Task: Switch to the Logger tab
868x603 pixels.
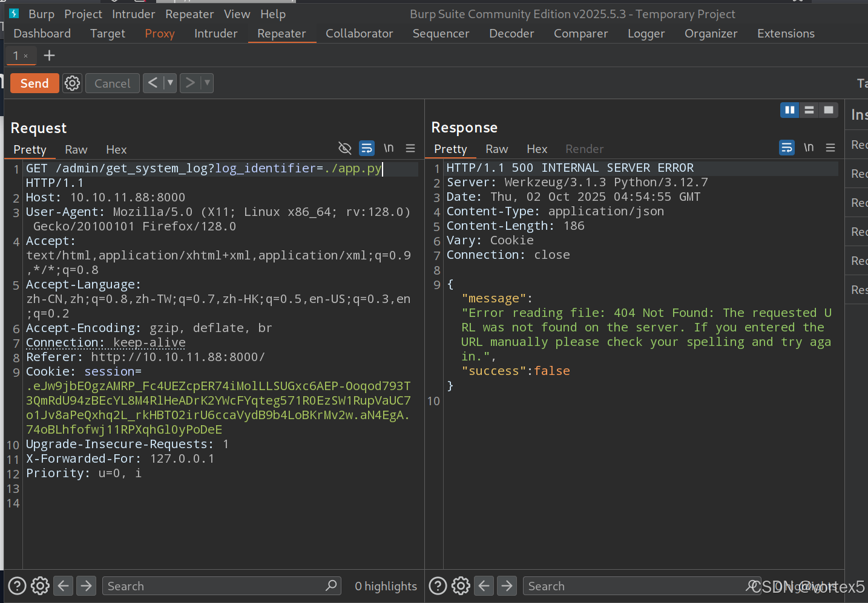Action: (x=646, y=33)
